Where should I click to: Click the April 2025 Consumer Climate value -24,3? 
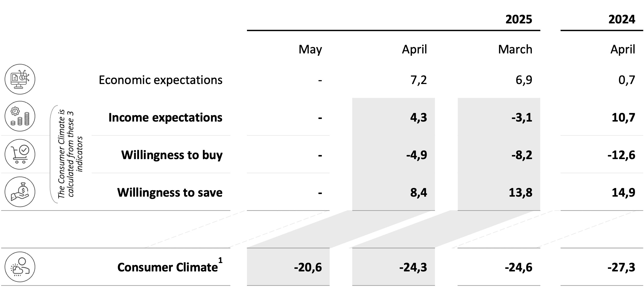coord(413,267)
